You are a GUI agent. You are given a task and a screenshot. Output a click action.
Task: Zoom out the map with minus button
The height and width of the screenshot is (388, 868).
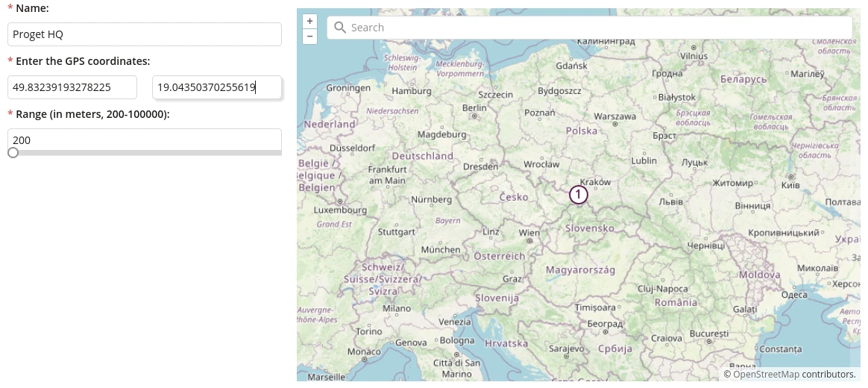pyautogui.click(x=310, y=37)
